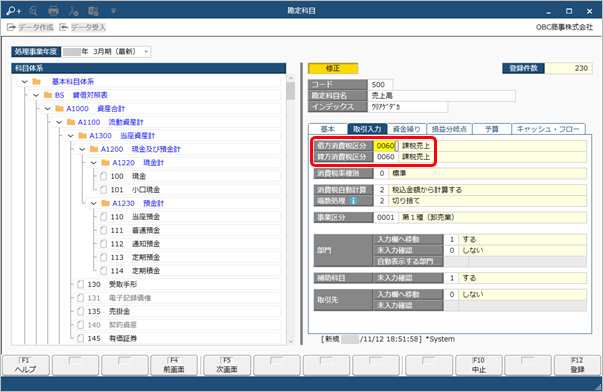Click the search magnifier icon in title bar
Viewport: 603px width, 392px height.
click(33, 11)
